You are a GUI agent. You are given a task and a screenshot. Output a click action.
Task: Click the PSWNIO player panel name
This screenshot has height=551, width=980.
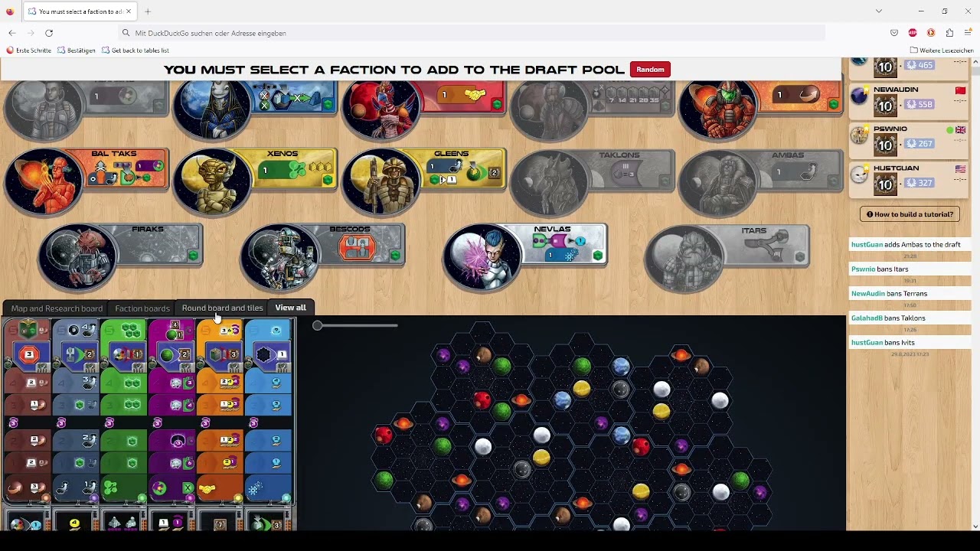[x=890, y=129]
